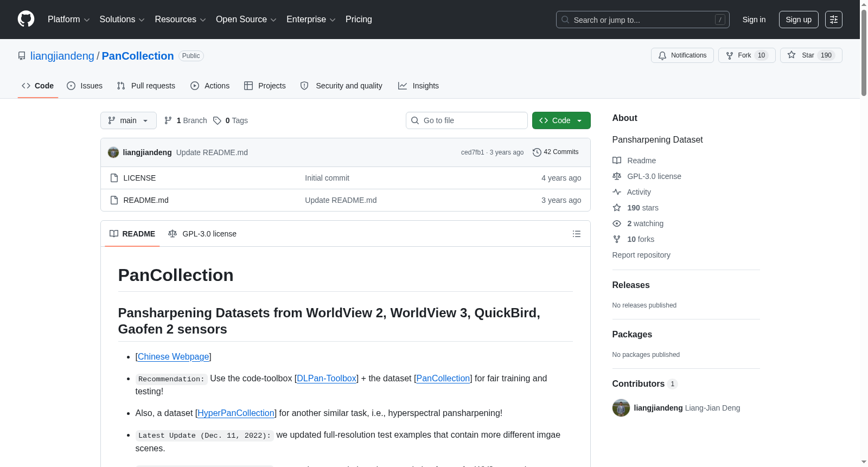Open the Actions tab
The width and height of the screenshot is (868, 467).
coord(210,86)
